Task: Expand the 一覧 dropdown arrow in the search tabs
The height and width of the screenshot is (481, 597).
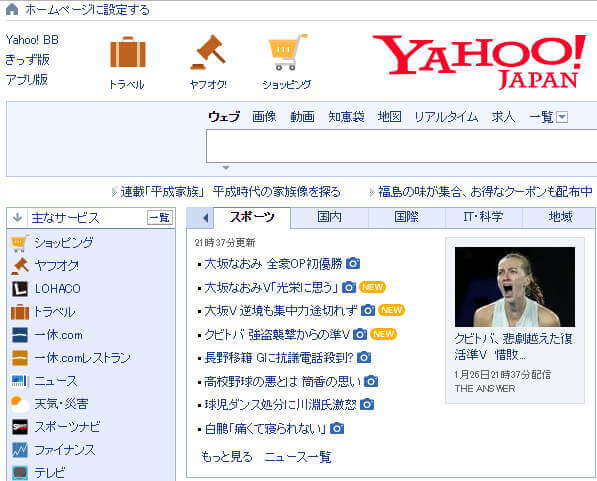Action: (x=562, y=117)
